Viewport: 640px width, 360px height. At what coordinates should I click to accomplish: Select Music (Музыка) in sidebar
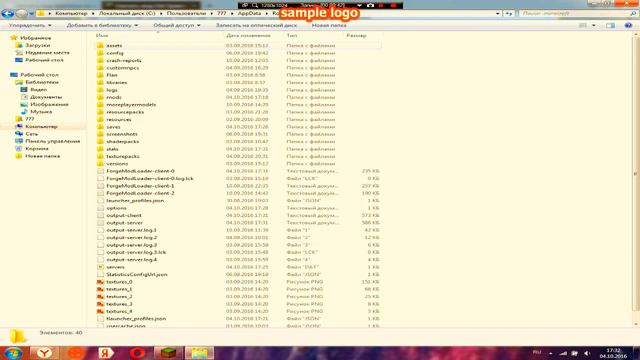(x=41, y=111)
